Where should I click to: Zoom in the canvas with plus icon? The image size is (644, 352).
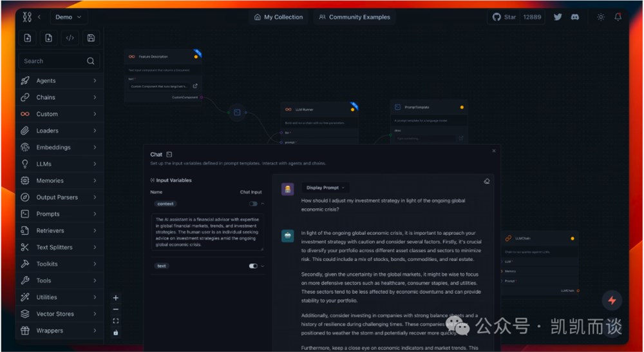pos(116,298)
